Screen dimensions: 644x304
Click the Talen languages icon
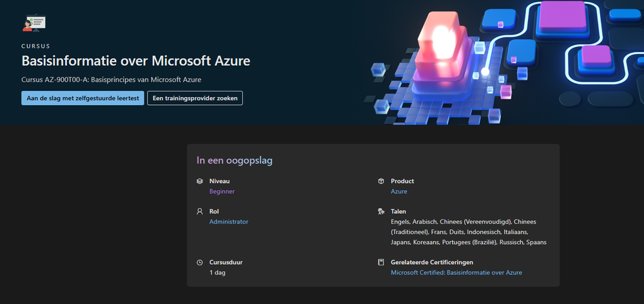(381, 212)
